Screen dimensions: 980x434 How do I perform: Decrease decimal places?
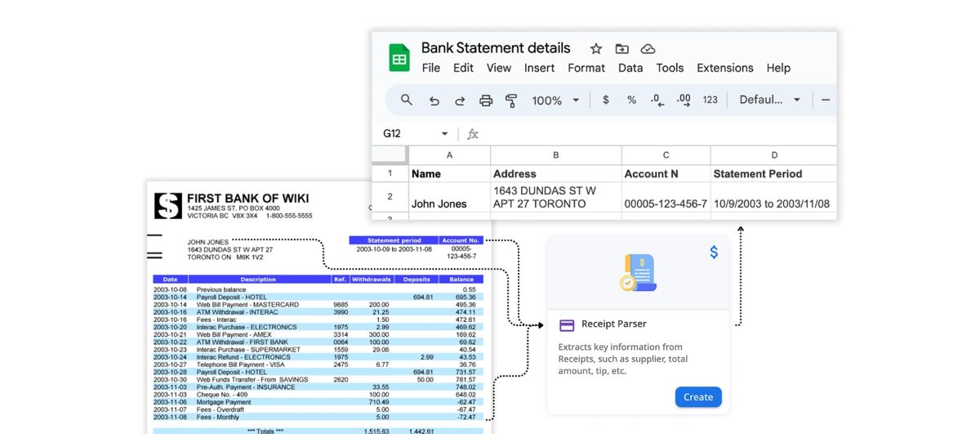tap(657, 100)
